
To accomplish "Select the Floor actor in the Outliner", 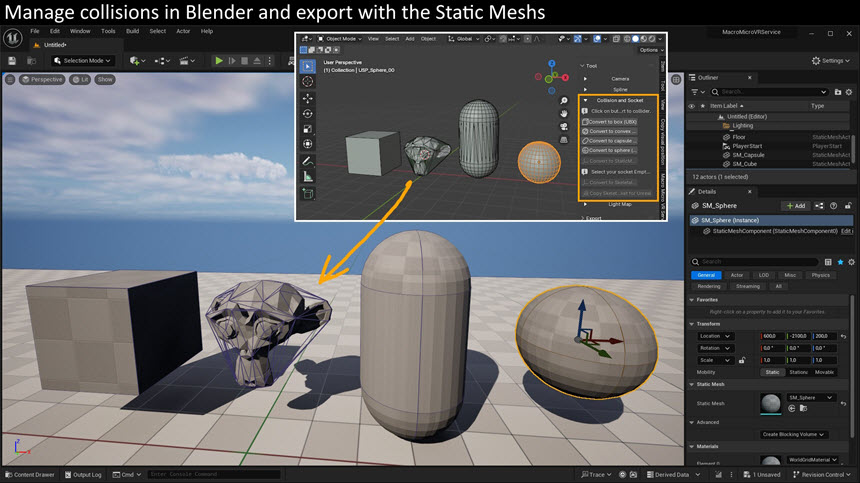I will coord(739,137).
